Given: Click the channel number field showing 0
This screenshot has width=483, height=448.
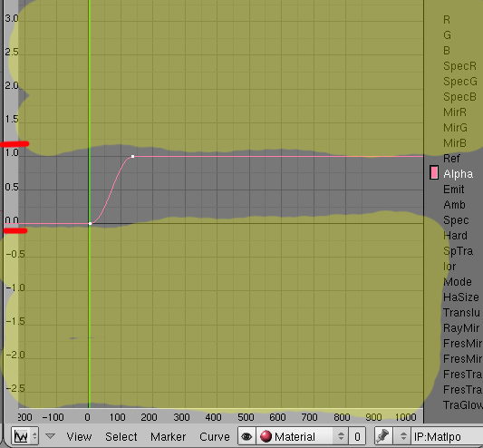Looking at the screenshot, I should pyautogui.click(x=357, y=436).
